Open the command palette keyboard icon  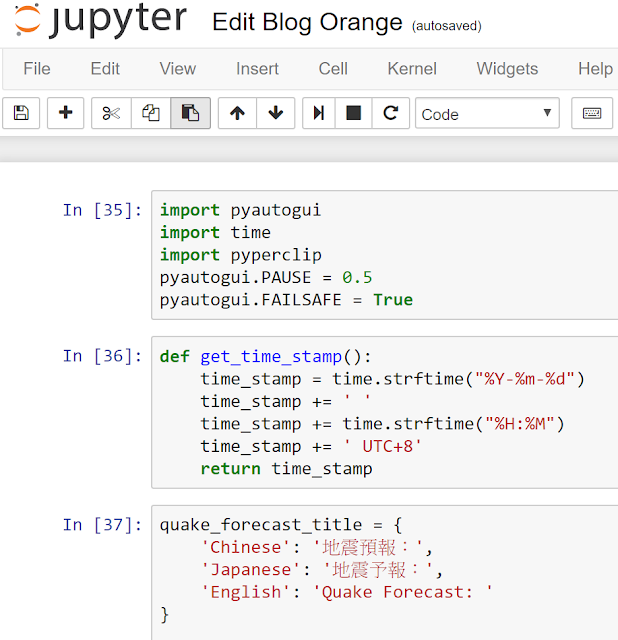pyautogui.click(x=592, y=113)
